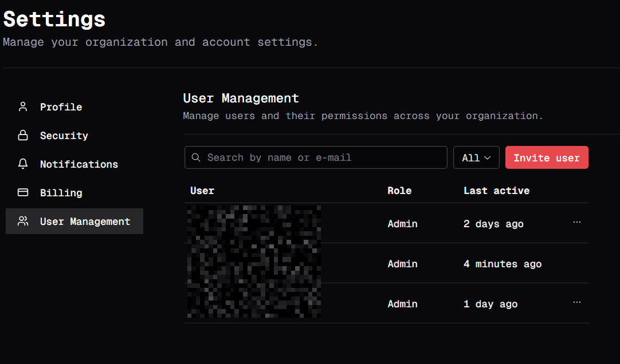Click the Security padlock icon
Image resolution: width=620 pixels, height=364 pixels.
point(23,136)
